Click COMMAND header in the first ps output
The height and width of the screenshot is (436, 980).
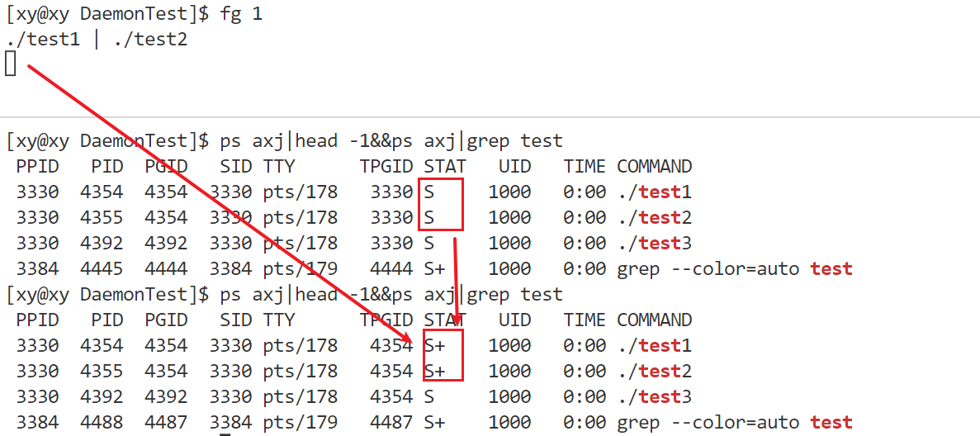click(x=655, y=167)
